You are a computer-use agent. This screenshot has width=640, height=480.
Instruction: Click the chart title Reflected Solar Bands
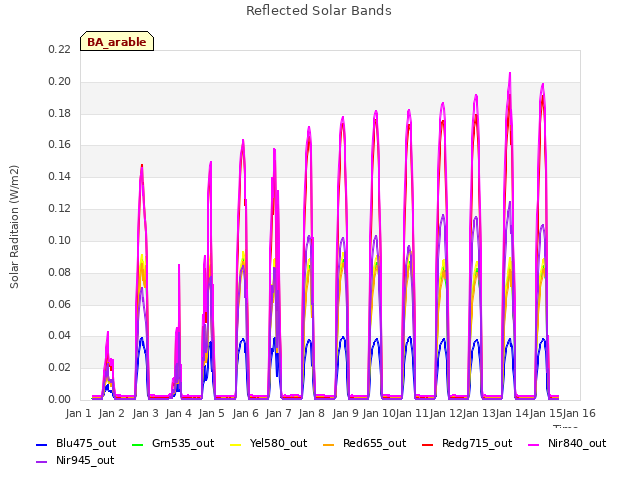pyautogui.click(x=319, y=11)
